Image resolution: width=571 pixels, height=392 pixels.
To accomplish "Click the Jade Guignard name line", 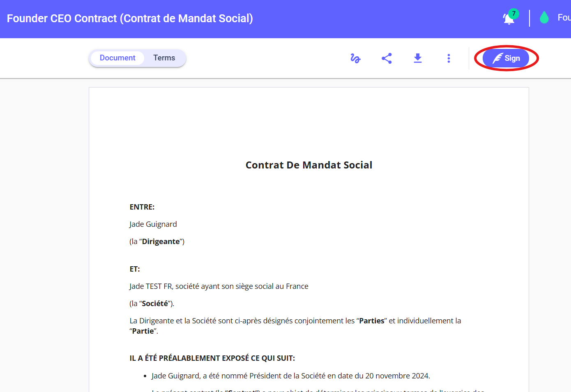I will pyautogui.click(x=153, y=224).
